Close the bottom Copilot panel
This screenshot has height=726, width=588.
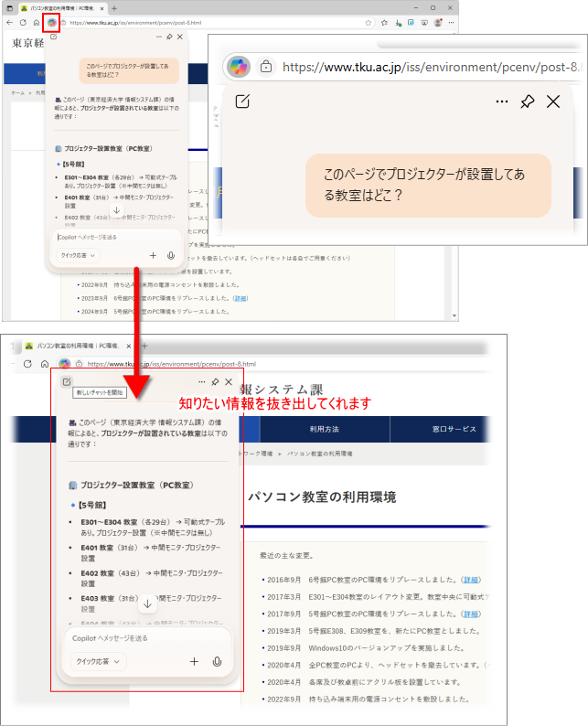coord(229,382)
